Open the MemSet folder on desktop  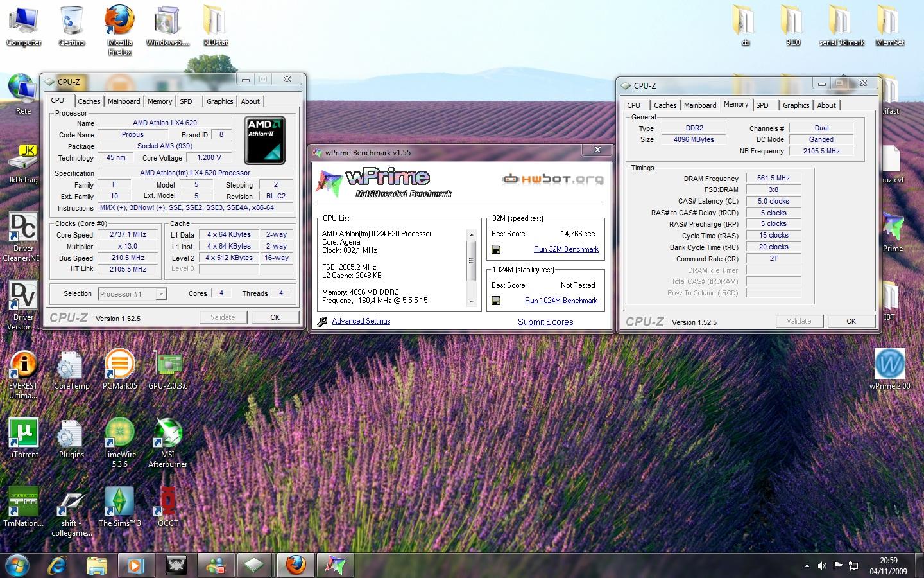tap(890, 26)
